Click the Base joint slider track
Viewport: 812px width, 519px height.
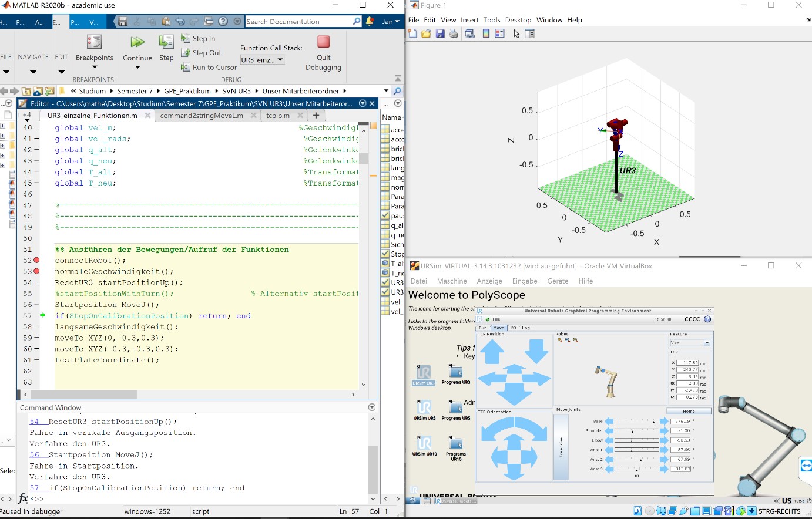click(636, 422)
